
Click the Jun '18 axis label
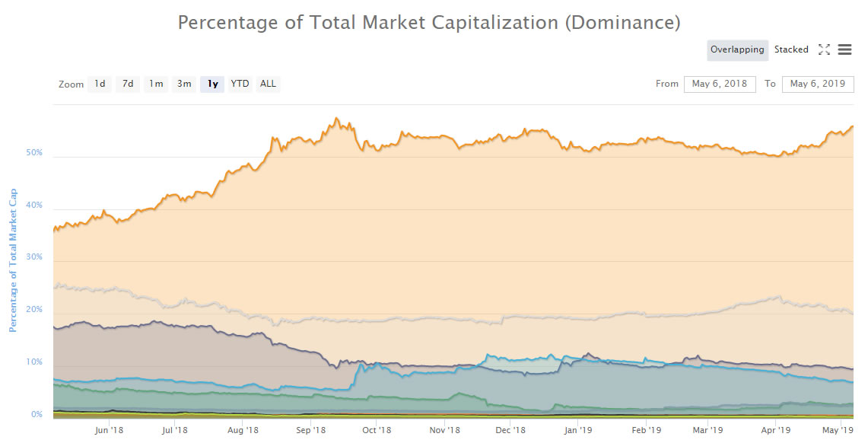[x=110, y=430]
